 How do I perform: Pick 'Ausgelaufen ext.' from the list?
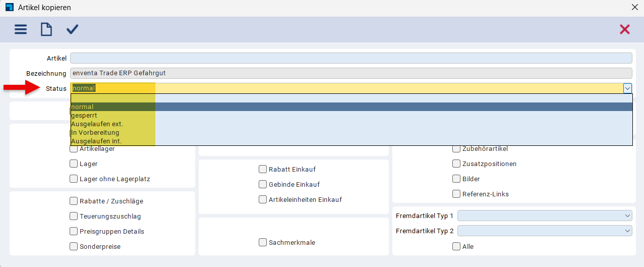pos(97,124)
